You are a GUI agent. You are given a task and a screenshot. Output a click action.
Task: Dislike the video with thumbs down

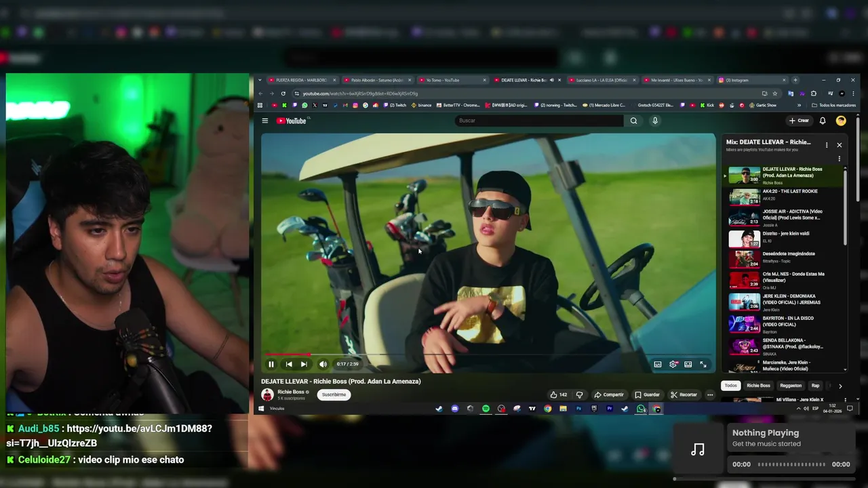(579, 394)
